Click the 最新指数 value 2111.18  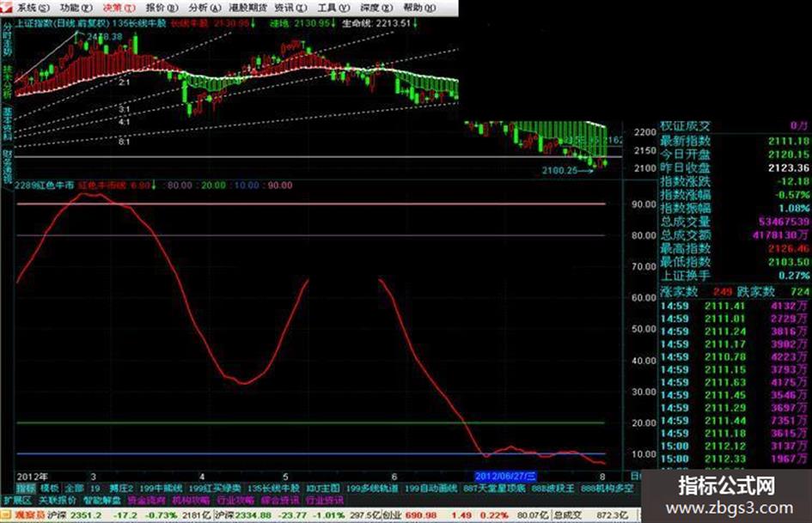pyautogui.click(x=788, y=141)
